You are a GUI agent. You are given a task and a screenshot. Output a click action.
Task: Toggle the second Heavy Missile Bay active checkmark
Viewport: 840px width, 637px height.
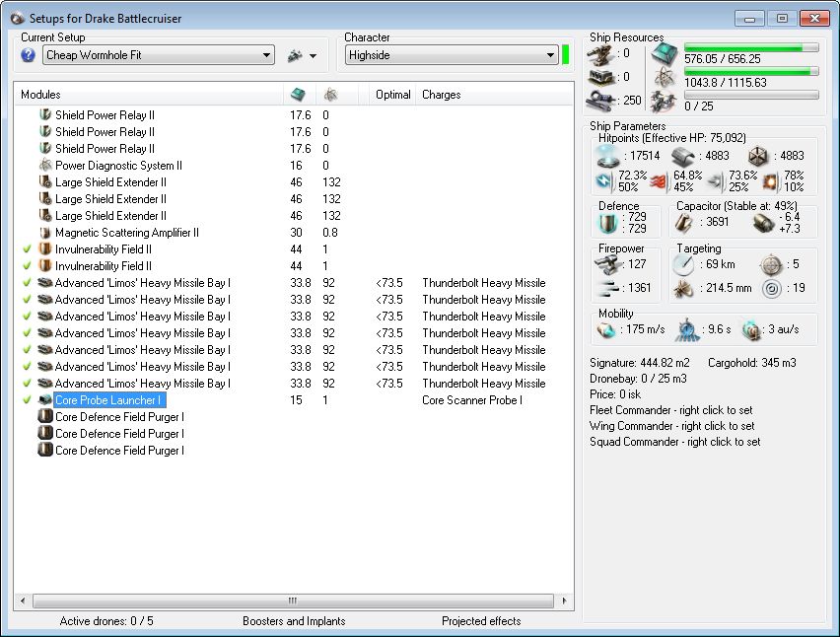[x=27, y=300]
